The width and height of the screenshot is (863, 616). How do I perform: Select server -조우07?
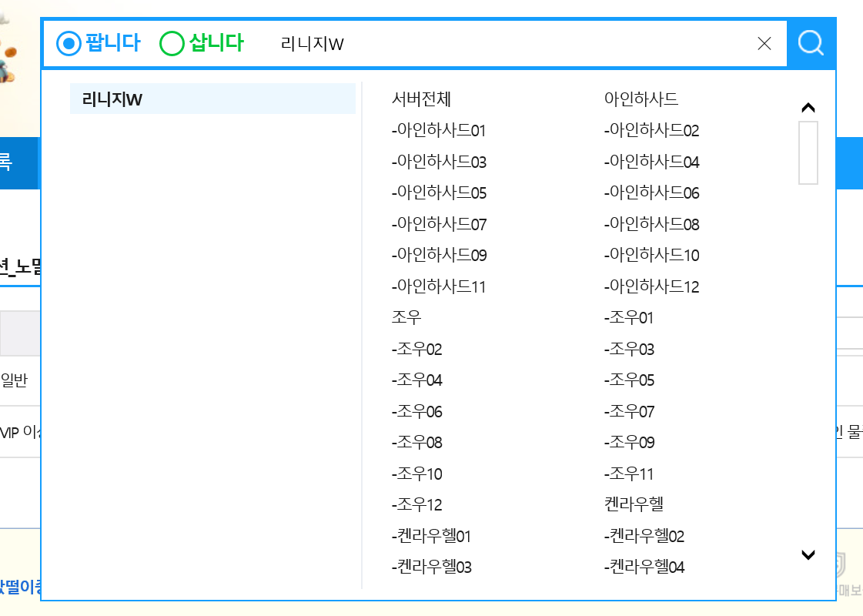629,411
